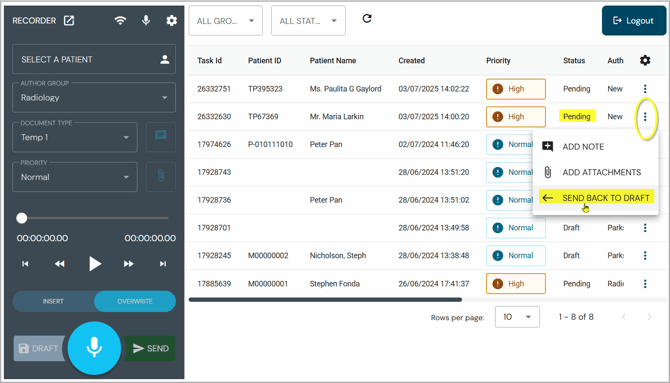The height and width of the screenshot is (383, 670).
Task: Click the person icon in Select a Patient
Action: 165,59
